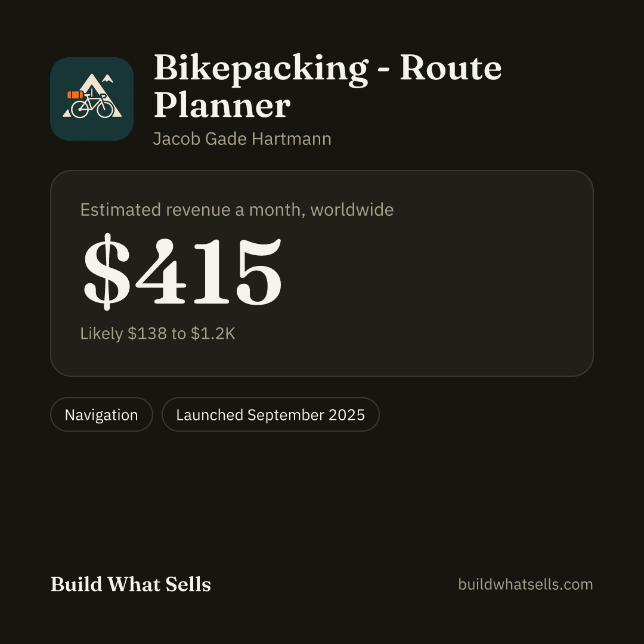Click the $138 lower estimate
The width and height of the screenshot is (644, 644).
(x=147, y=333)
